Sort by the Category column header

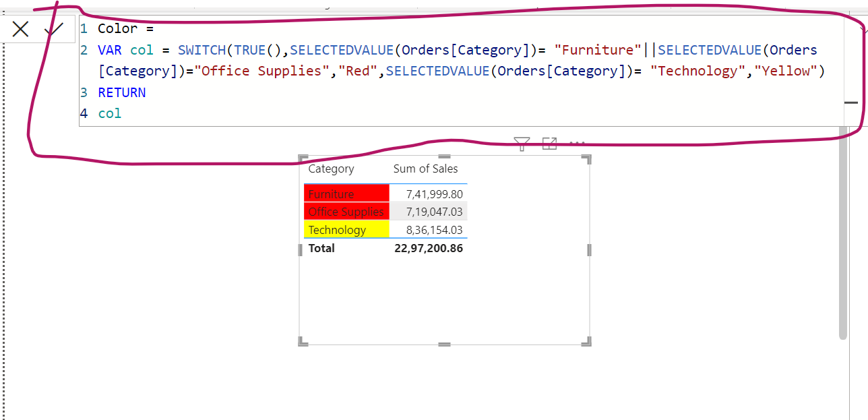[x=331, y=169]
